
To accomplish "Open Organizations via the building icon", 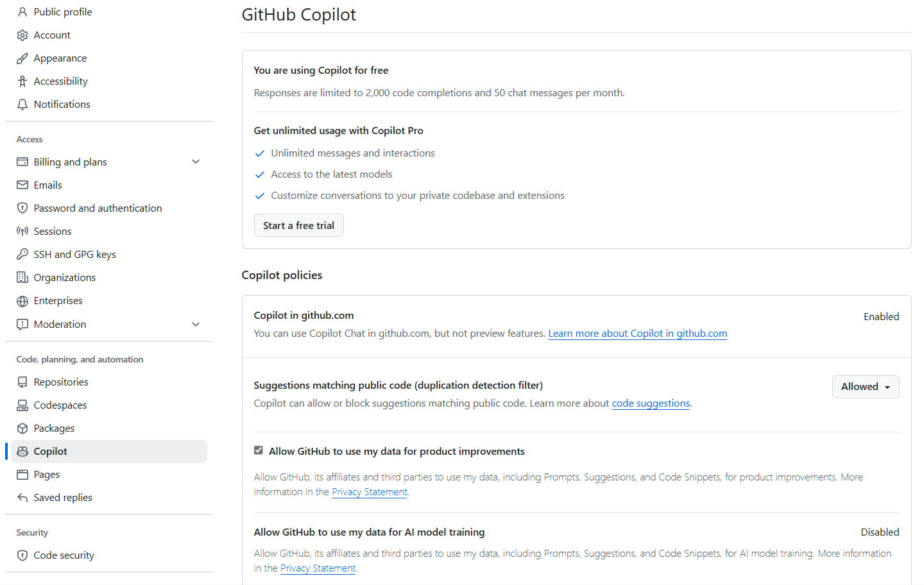I will (x=23, y=277).
